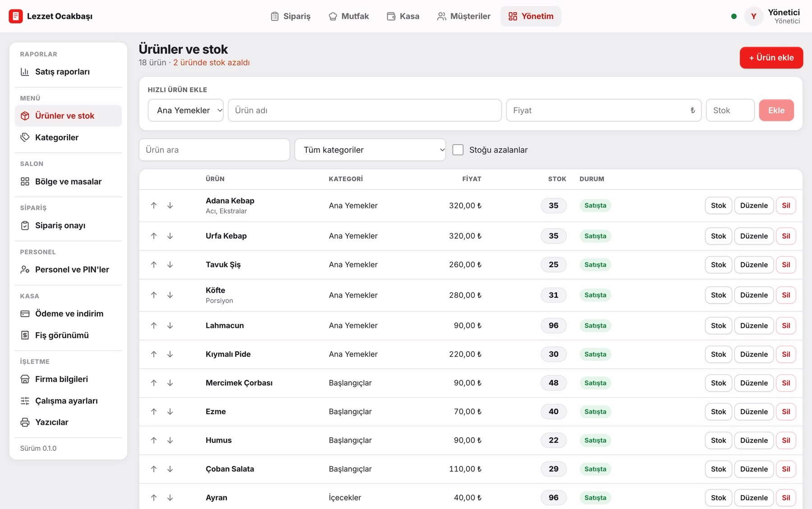Open the Ana Yemekler category dropdown

click(185, 110)
